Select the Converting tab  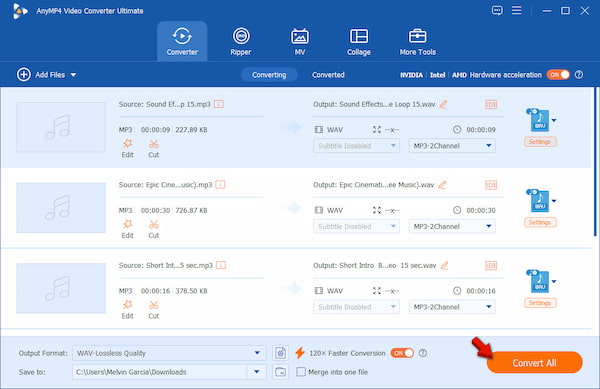tap(269, 75)
